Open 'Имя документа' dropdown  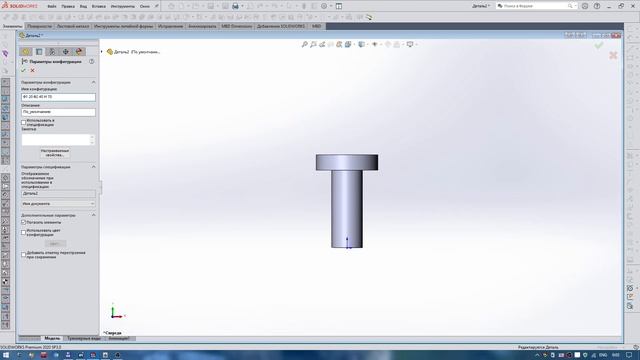click(x=58, y=204)
